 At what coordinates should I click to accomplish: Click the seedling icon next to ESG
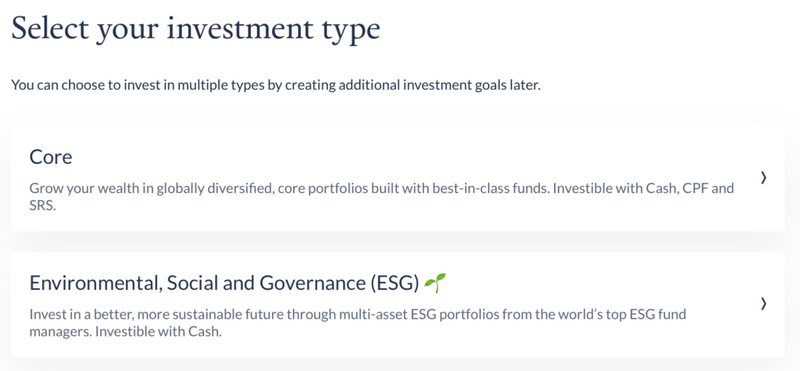[x=435, y=283]
